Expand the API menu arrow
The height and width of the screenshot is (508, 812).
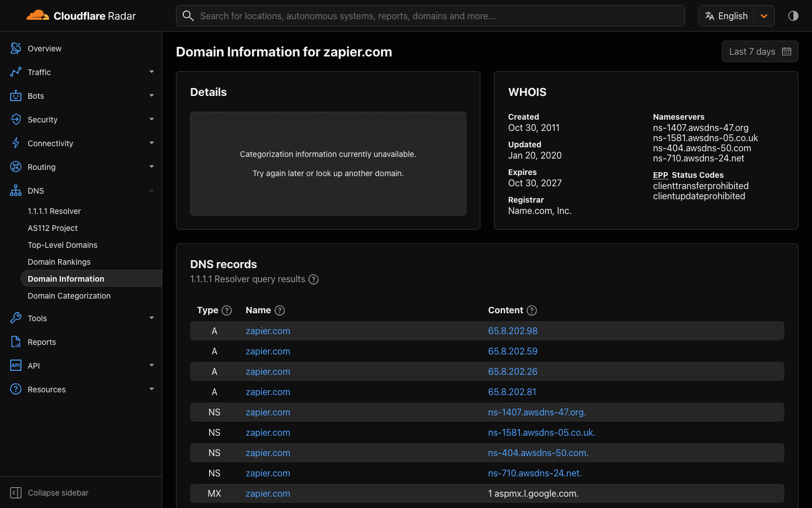pyautogui.click(x=152, y=366)
